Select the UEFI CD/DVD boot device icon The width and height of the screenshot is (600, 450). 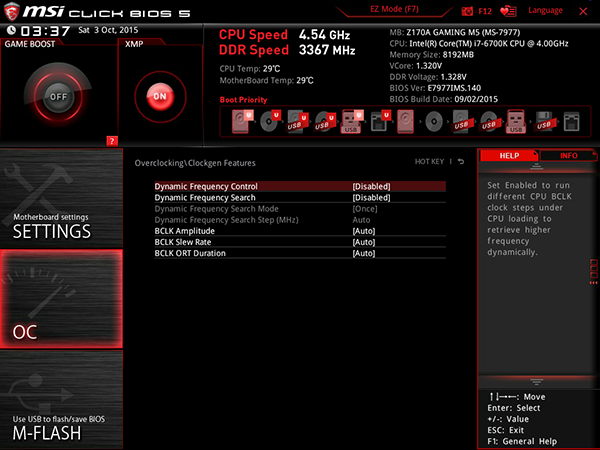pyautogui.click(x=270, y=121)
